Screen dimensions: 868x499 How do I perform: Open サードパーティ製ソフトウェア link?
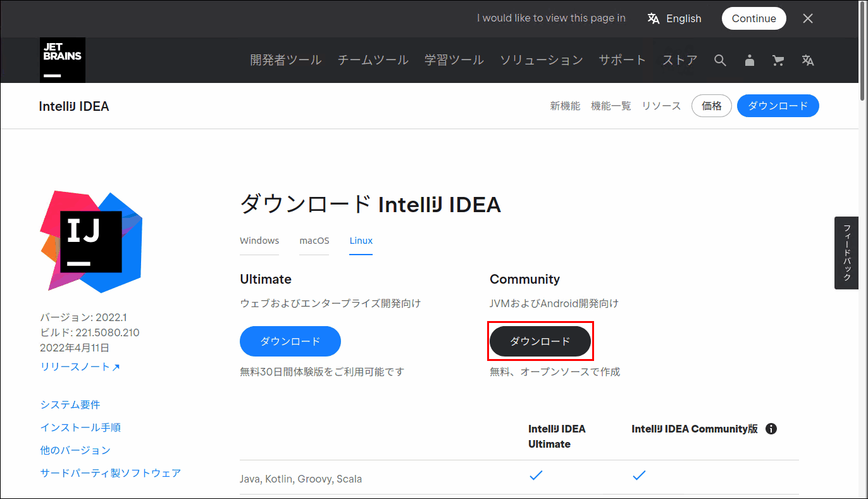[x=111, y=473]
